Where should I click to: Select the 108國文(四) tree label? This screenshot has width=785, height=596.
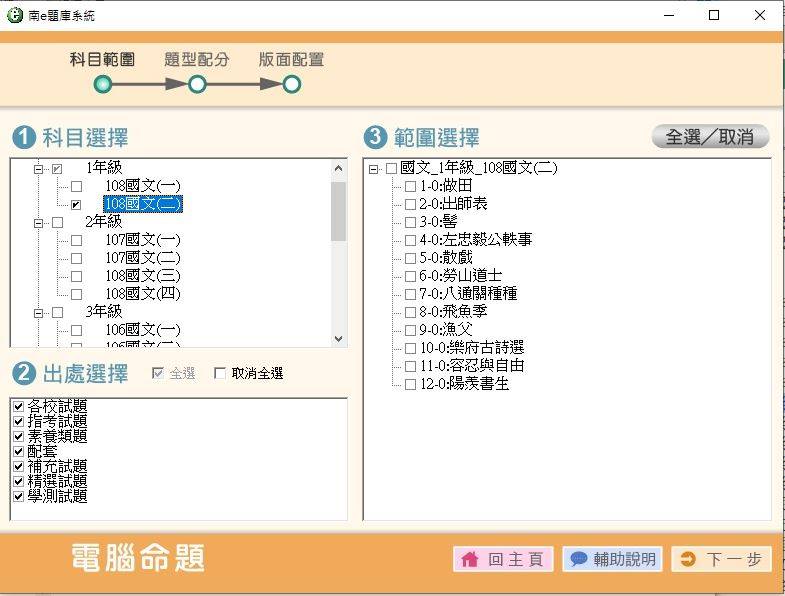click(143, 293)
